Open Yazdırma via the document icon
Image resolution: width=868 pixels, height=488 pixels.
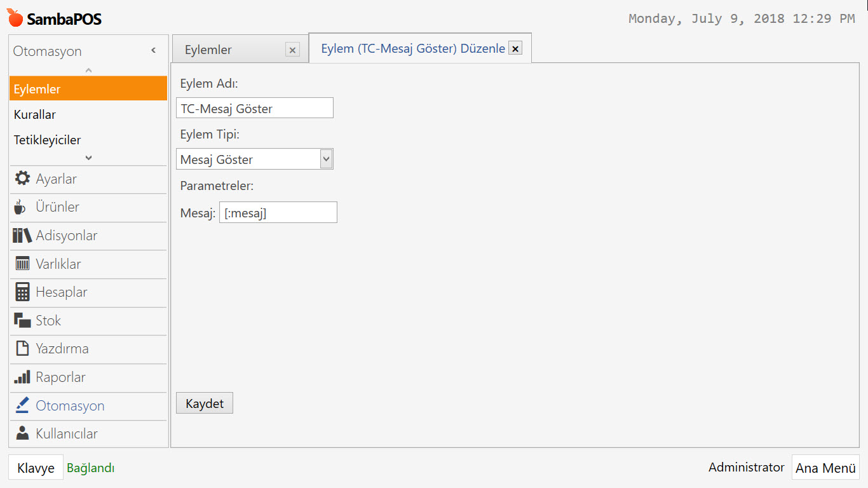coord(22,348)
